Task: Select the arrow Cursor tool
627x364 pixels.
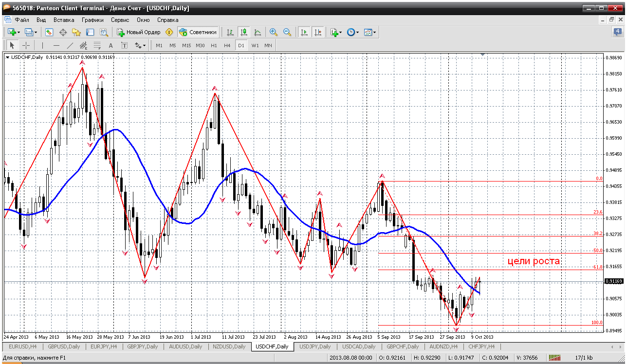Action: pyautogui.click(x=12, y=45)
